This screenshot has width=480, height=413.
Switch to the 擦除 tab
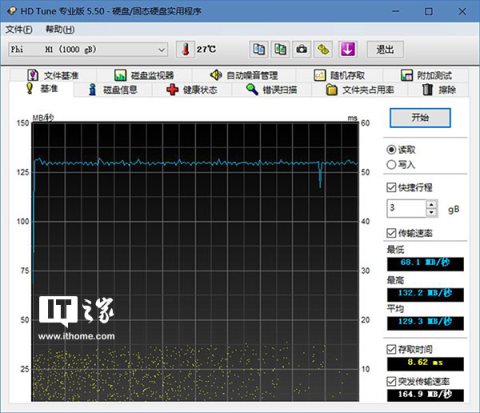[439, 90]
